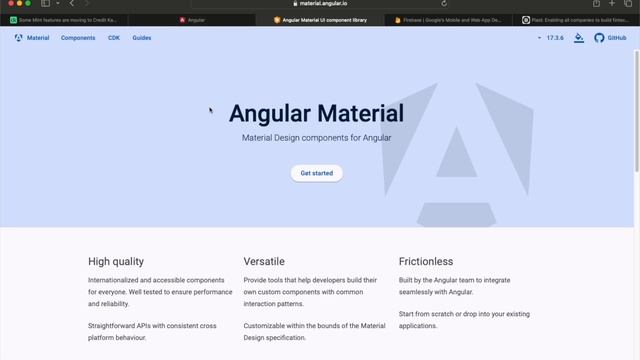The image size is (640, 360).
Task: Click the Angular Material logo icon
Action: pyautogui.click(x=18, y=38)
